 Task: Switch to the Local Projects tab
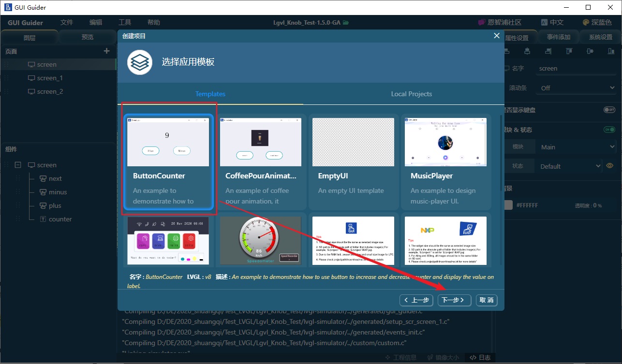coord(411,94)
